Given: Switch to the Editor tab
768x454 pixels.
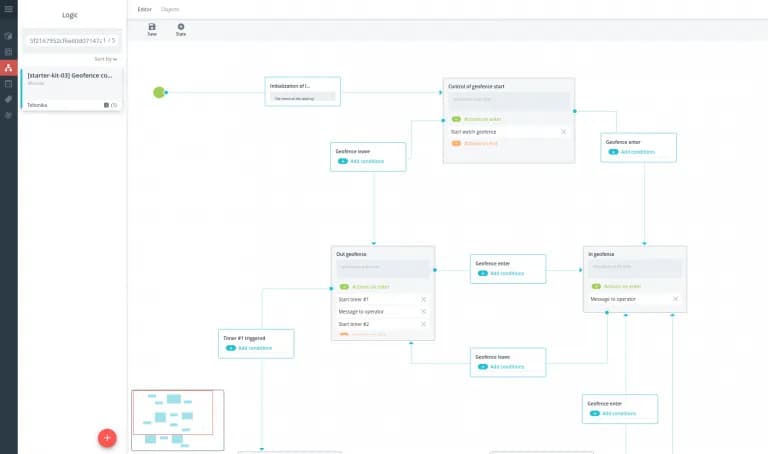Looking at the screenshot, I should pos(145,8).
